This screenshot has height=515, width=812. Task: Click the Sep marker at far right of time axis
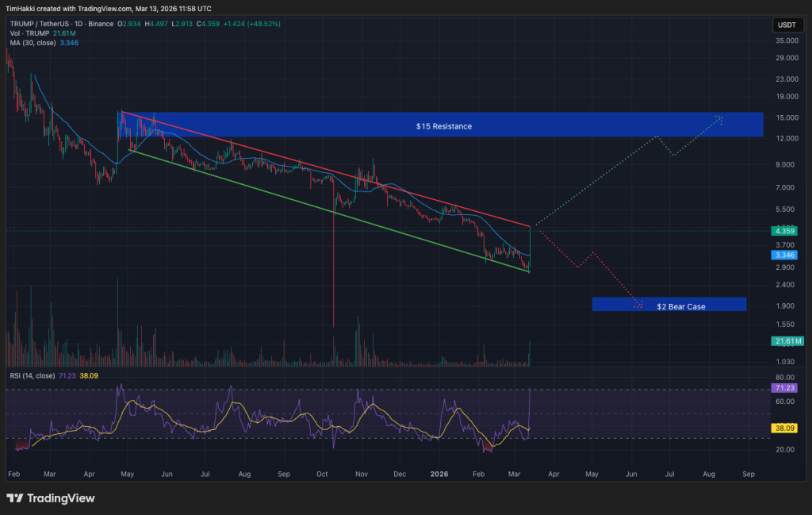[747, 473]
